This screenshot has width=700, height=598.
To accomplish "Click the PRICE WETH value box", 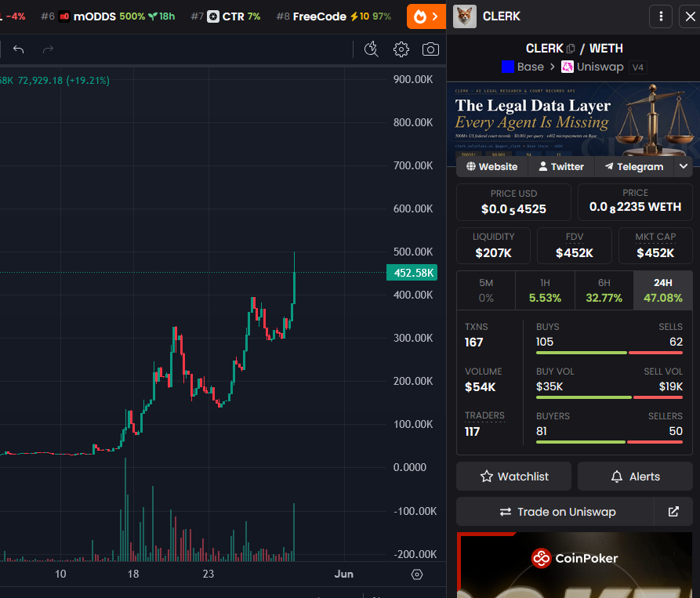I will [635, 202].
